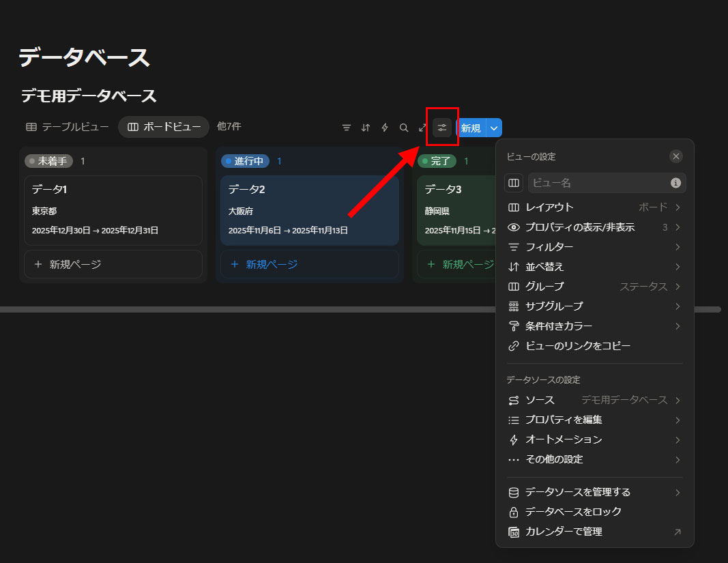Switch to the テーブルビュー tab
This screenshot has height=563, width=728.
tap(68, 127)
